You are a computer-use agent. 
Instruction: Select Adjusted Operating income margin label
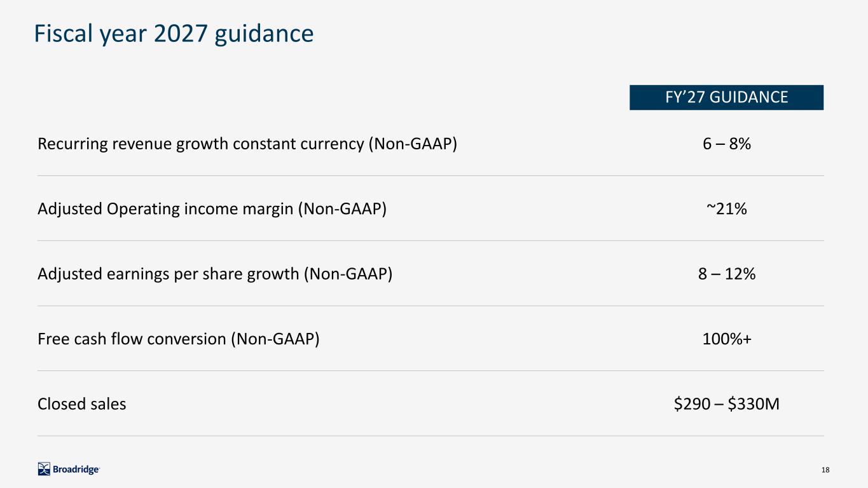point(212,208)
